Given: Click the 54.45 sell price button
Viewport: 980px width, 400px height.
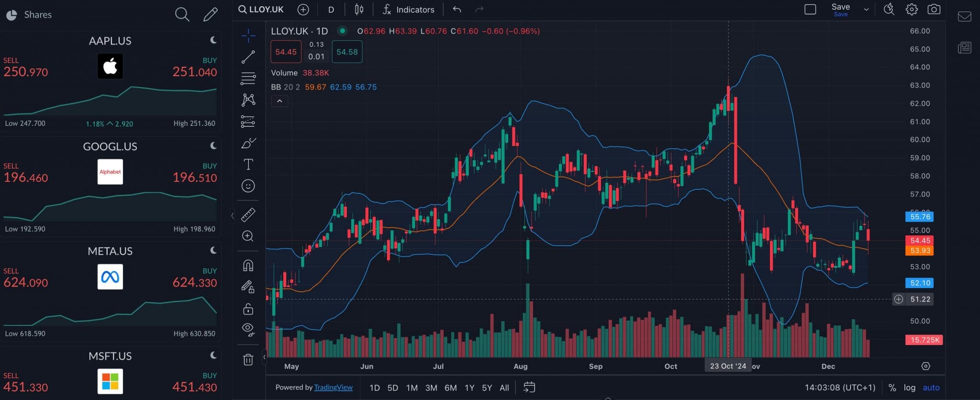Looking at the screenshot, I should click(x=286, y=52).
